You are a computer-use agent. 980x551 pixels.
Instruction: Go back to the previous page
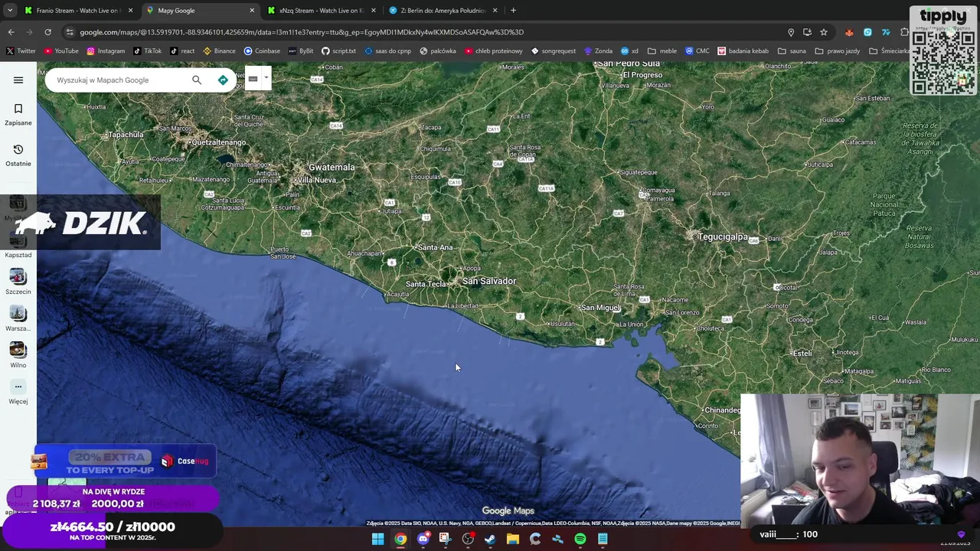[11, 32]
